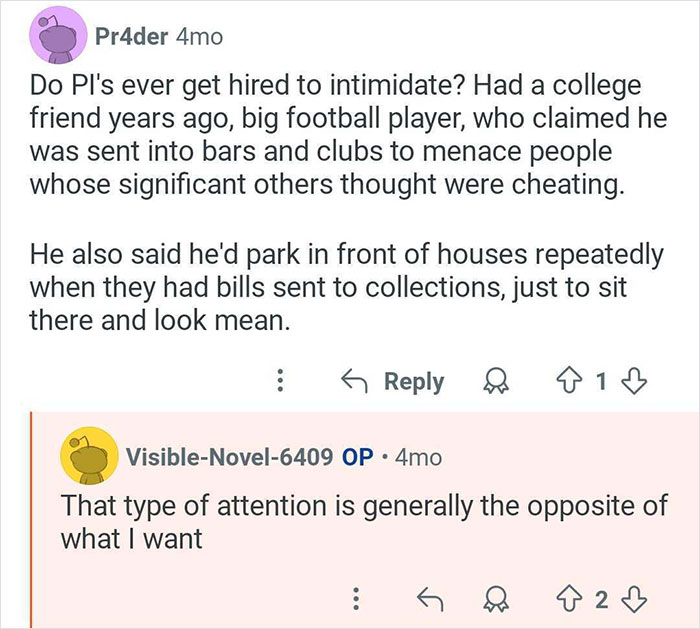The height and width of the screenshot is (629, 700).
Task: Click the Visible-Novel-6409 avatar icon
Action: click(x=86, y=456)
